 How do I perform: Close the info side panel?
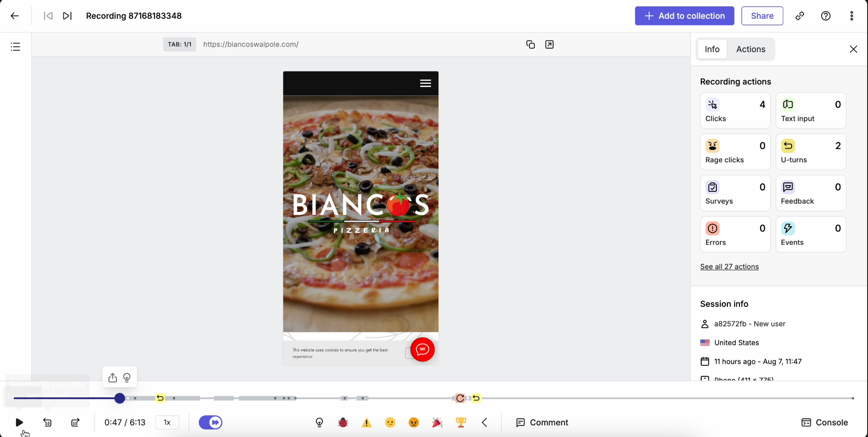click(x=853, y=49)
